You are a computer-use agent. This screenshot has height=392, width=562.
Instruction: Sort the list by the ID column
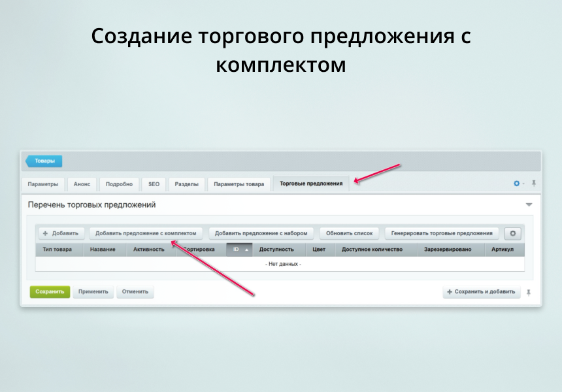(239, 250)
